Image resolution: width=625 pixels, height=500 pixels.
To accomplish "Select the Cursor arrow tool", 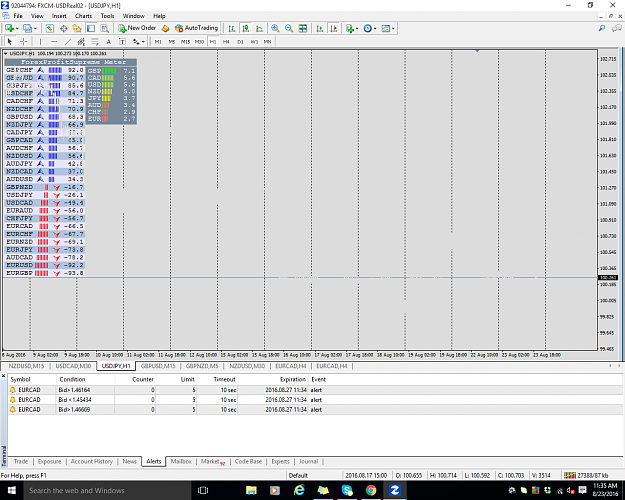I will (x=10, y=41).
